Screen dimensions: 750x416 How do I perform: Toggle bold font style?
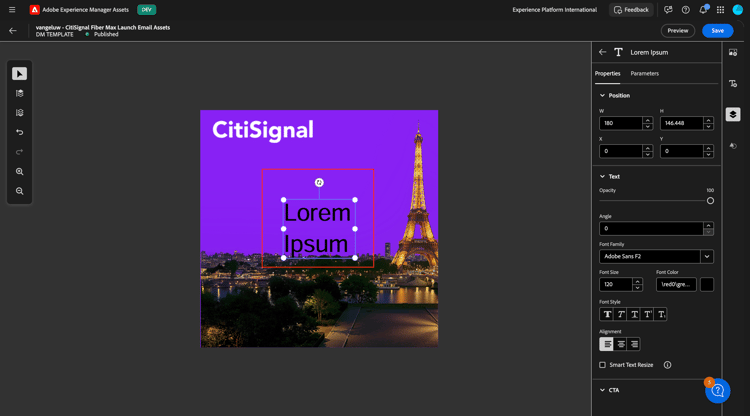pyautogui.click(x=607, y=314)
